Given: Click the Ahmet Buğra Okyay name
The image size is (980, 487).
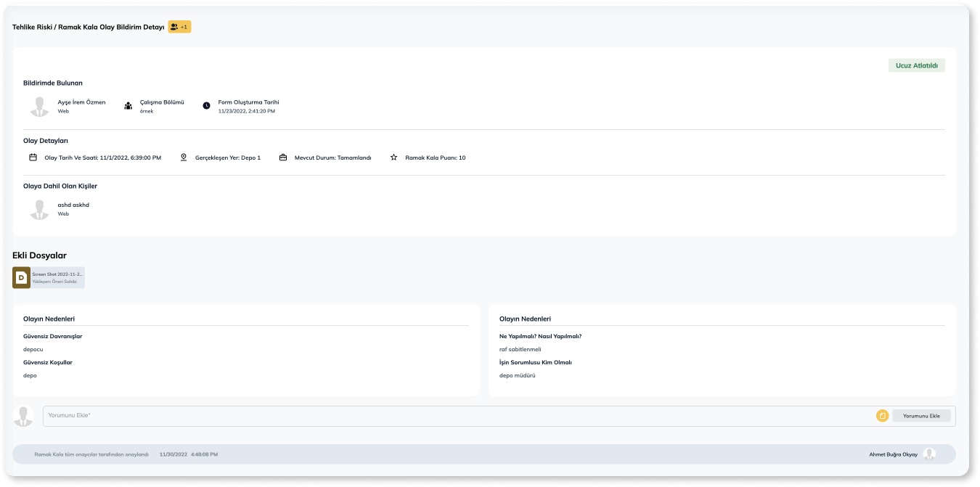Looking at the screenshot, I should point(893,454).
